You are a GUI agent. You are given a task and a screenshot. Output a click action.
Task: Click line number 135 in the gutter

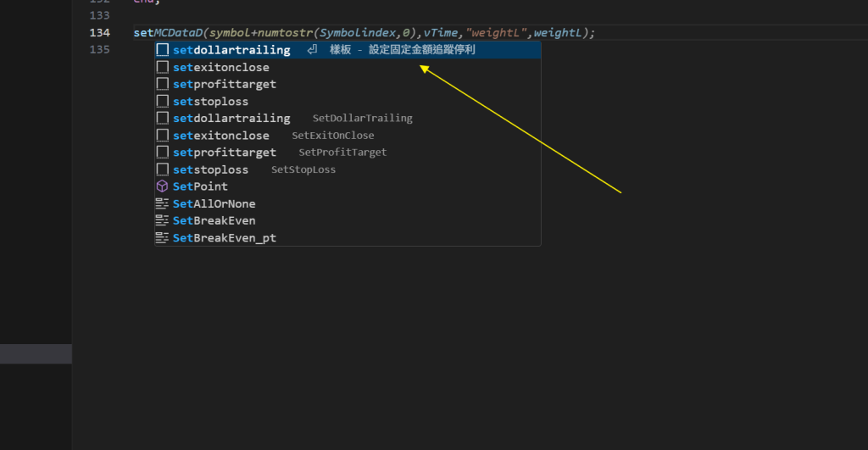point(99,49)
